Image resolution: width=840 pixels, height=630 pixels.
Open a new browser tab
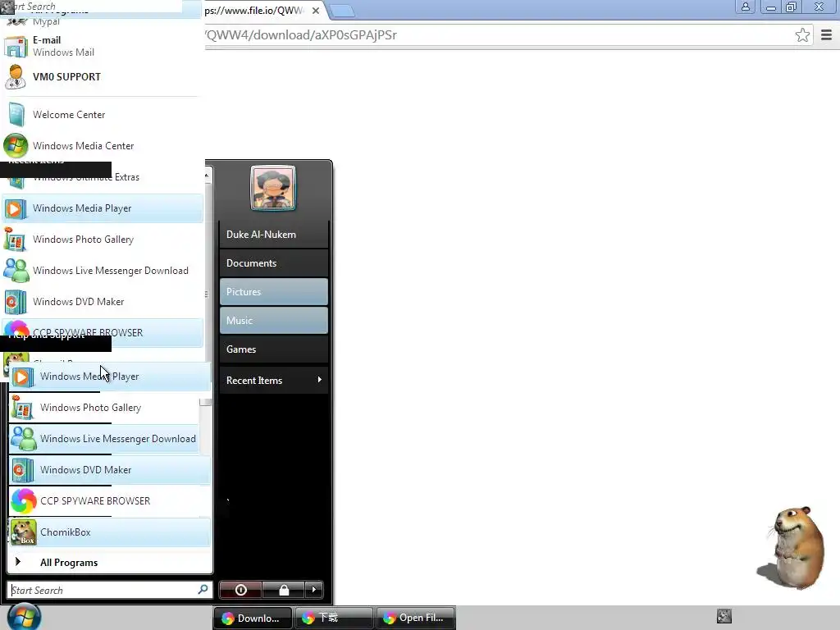click(340, 10)
